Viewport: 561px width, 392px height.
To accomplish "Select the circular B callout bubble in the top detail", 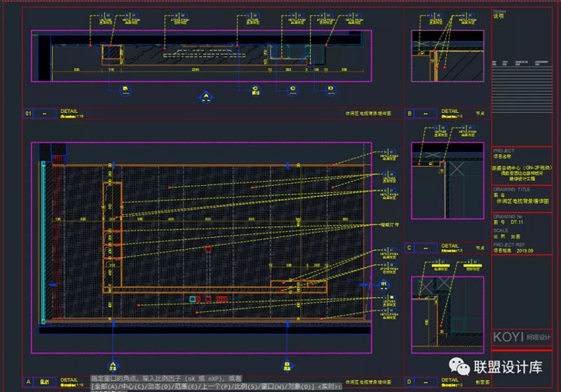I will click(126, 89).
